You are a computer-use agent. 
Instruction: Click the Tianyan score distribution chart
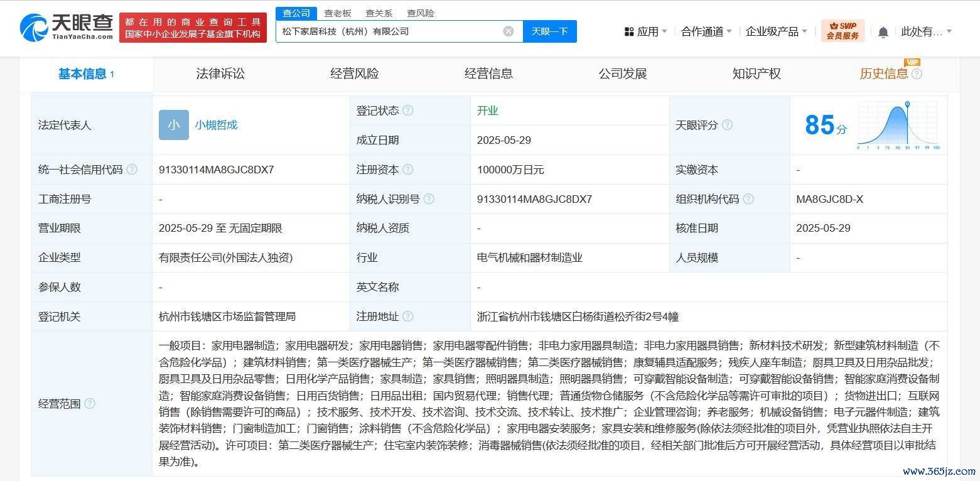(x=898, y=126)
